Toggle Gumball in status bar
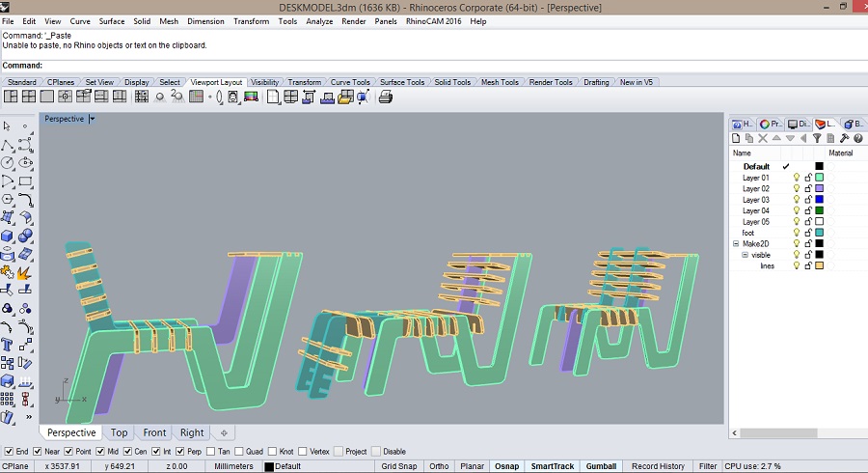 601,466
